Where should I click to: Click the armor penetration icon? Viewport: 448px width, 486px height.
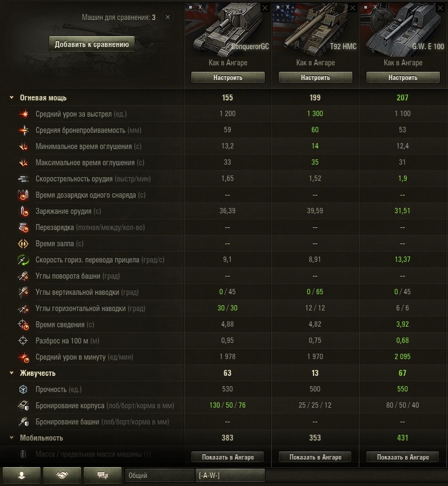coord(24,130)
